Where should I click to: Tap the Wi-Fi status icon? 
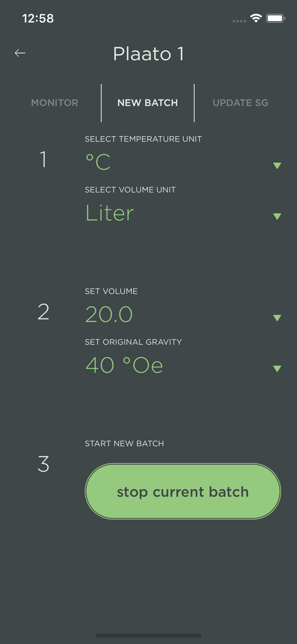[x=256, y=18]
